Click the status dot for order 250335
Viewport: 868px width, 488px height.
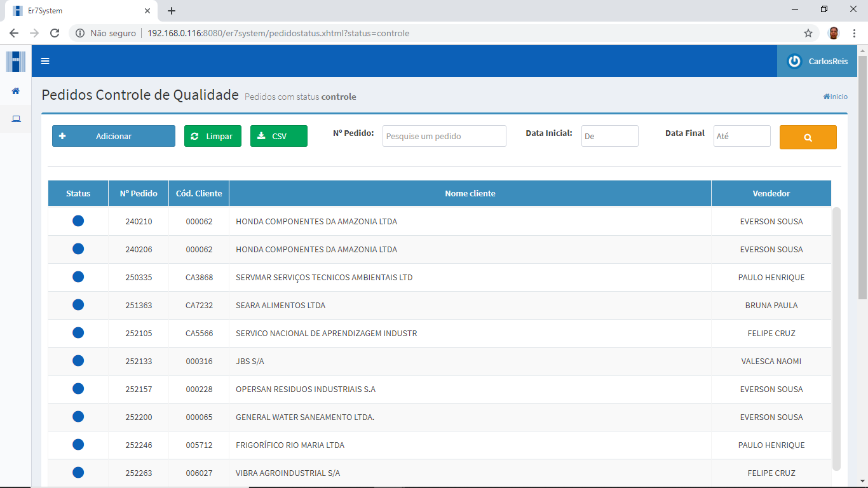[78, 277]
